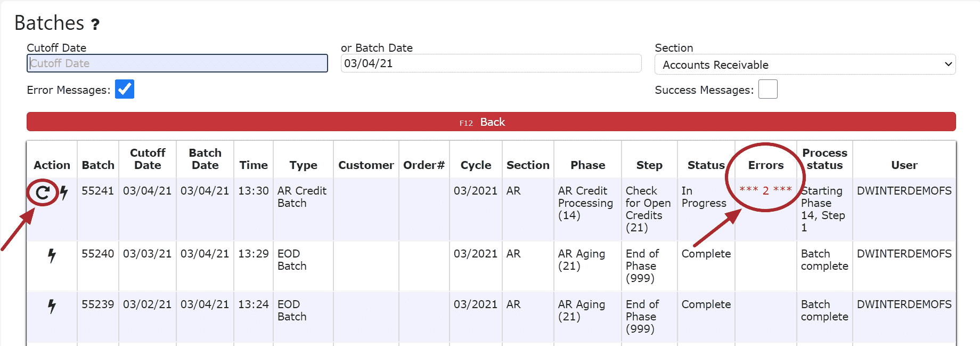Click the lightning bolt icon for batch 55239
The image size is (980, 346).
[52, 306]
